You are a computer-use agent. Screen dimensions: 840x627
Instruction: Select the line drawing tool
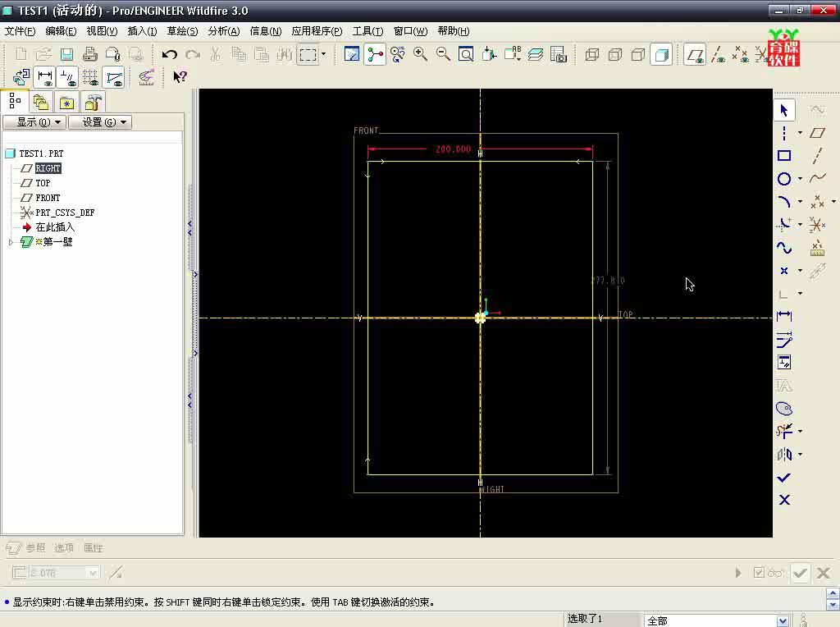783,133
